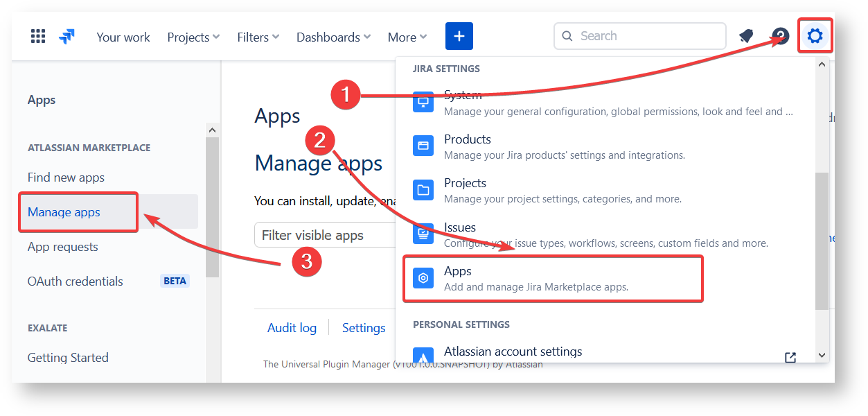
Task: Click the System settings monitor icon
Action: [x=423, y=102]
